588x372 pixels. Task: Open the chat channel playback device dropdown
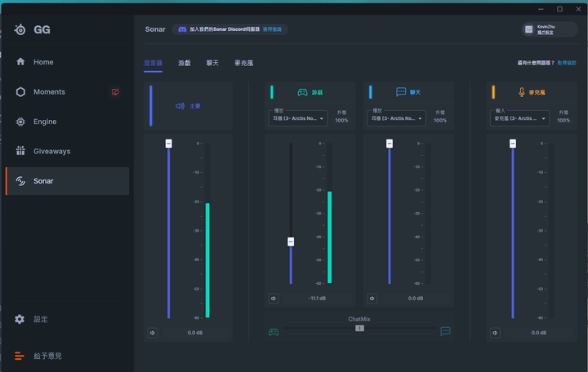tap(396, 118)
